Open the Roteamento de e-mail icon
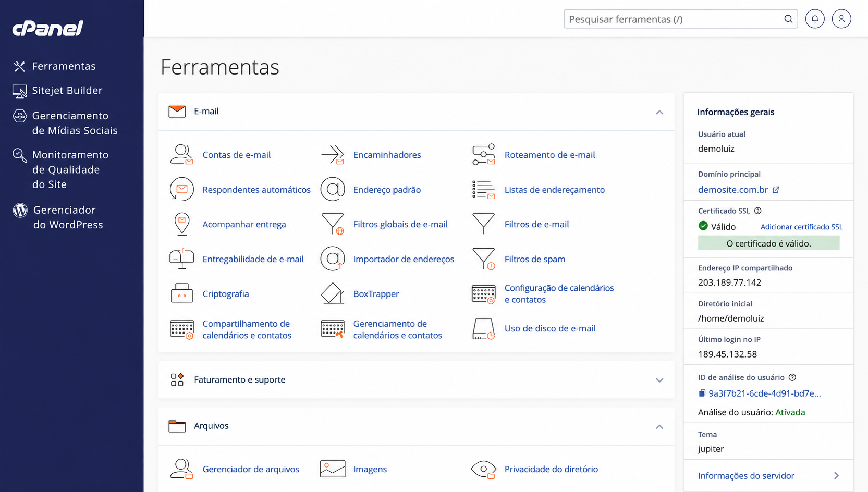 (484, 155)
